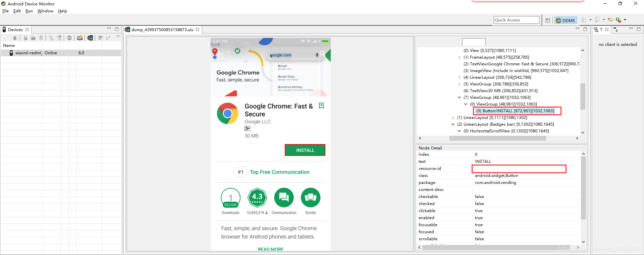The height and width of the screenshot is (255, 644).
Task: Click the READ MORE link
Action: point(271,249)
